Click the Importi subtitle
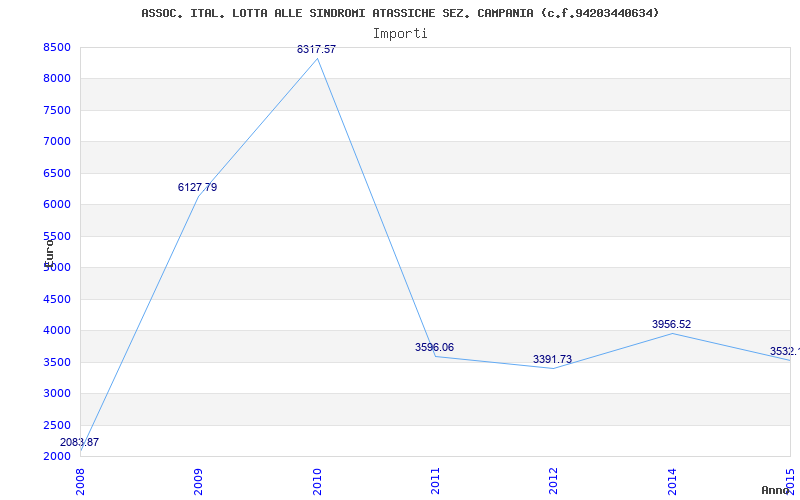The image size is (800, 500). [400, 33]
